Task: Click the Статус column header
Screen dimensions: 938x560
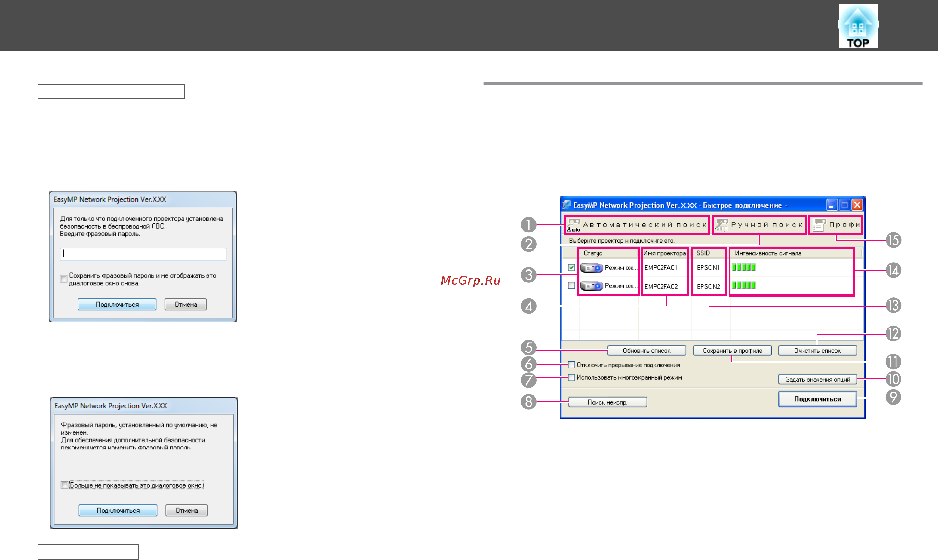Action: coord(608,253)
